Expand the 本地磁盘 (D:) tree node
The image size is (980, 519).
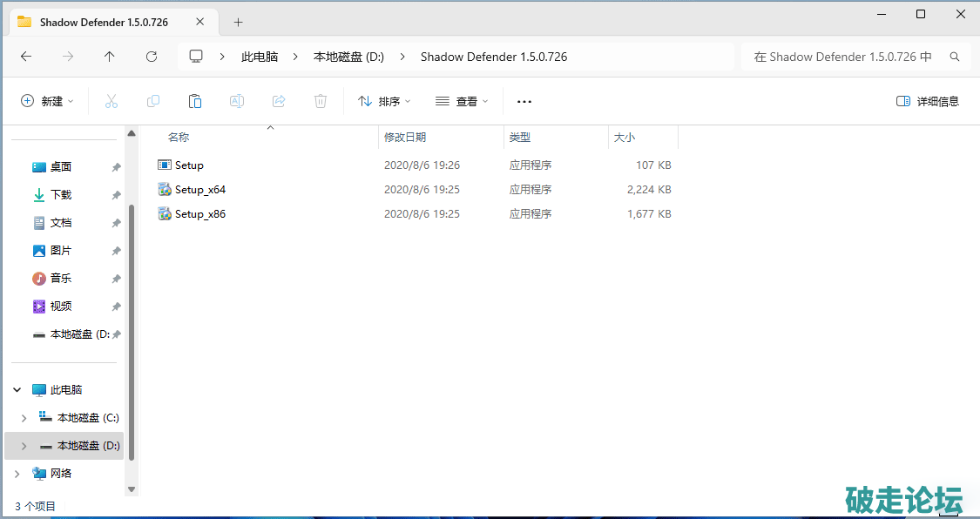point(24,446)
